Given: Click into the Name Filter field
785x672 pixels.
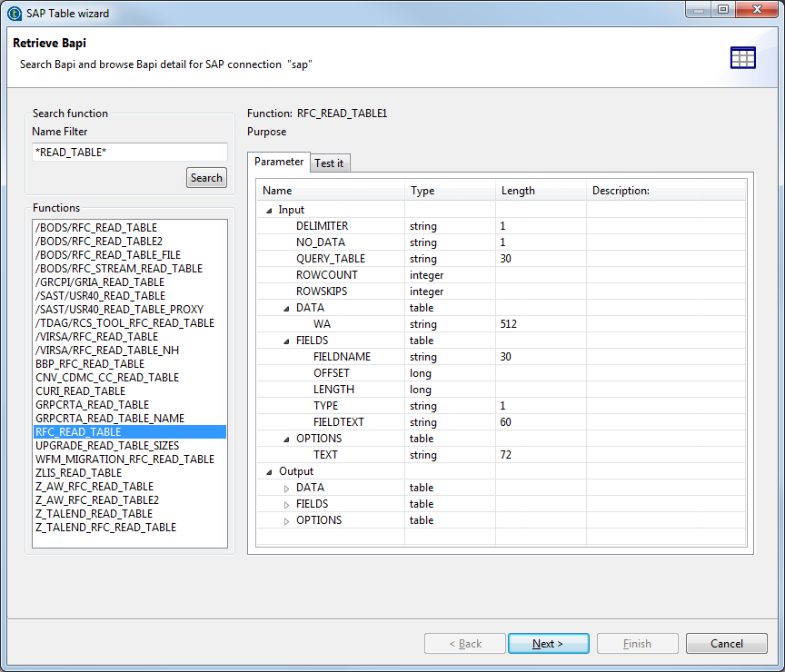Looking at the screenshot, I should click(x=129, y=153).
